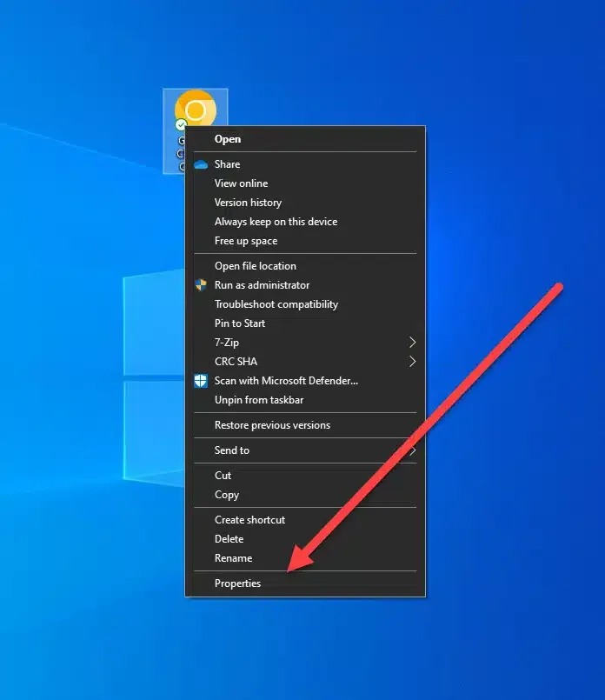Select Restore previous versions
Viewport: 605px width, 700px height.
tap(272, 425)
